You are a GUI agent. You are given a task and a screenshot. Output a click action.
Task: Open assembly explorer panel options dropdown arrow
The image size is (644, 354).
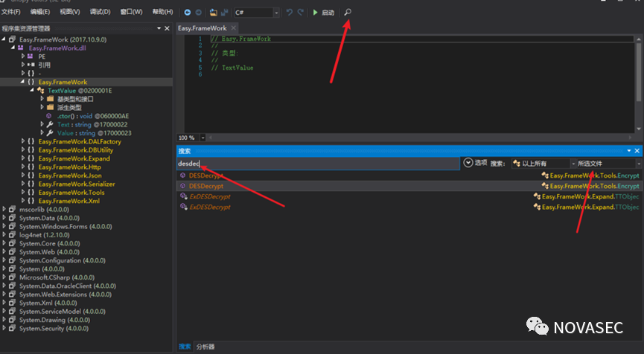[x=159, y=28]
